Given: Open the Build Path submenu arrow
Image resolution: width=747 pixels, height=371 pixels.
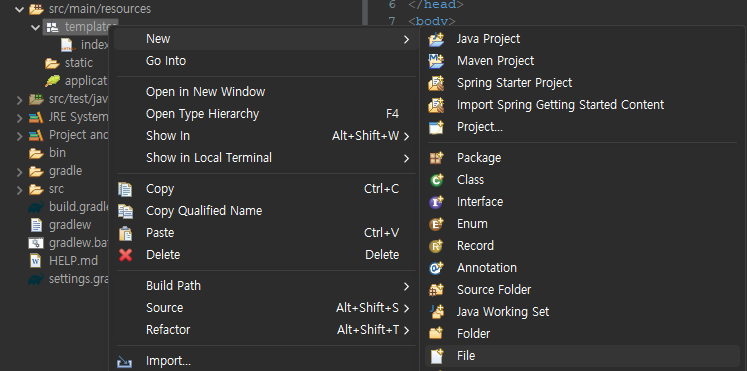Looking at the screenshot, I should pyautogui.click(x=406, y=286).
